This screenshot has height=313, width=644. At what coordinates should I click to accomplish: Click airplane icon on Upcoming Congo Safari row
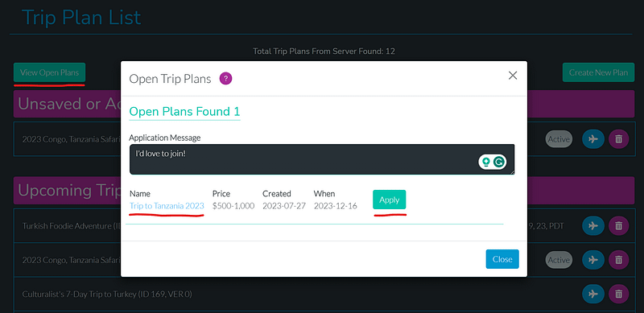coord(593,260)
